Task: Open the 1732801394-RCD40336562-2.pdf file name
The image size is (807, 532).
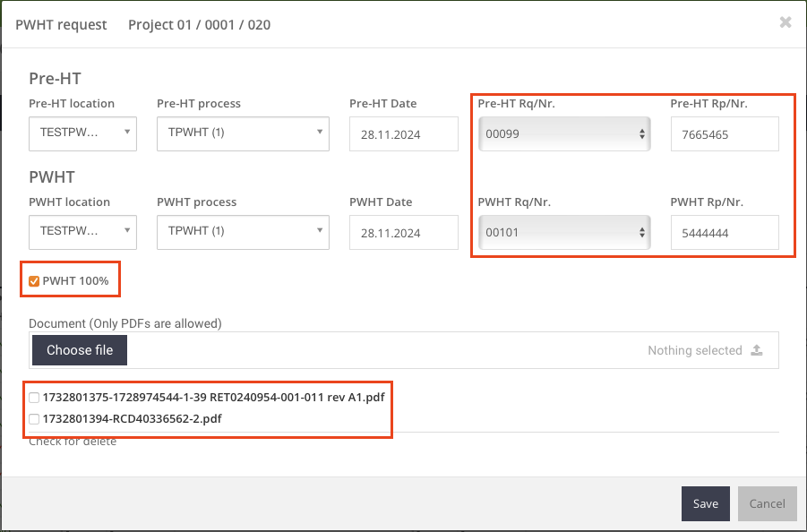Action: 133,419
